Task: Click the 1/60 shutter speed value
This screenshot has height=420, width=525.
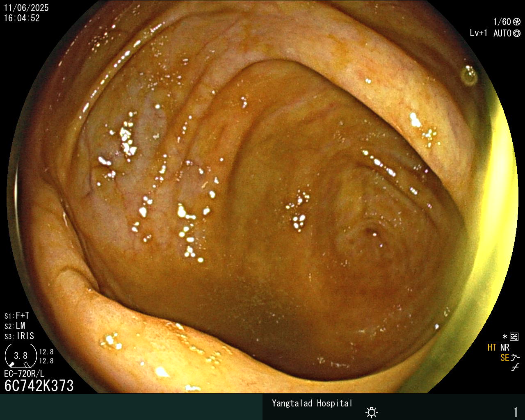Action: click(x=502, y=22)
